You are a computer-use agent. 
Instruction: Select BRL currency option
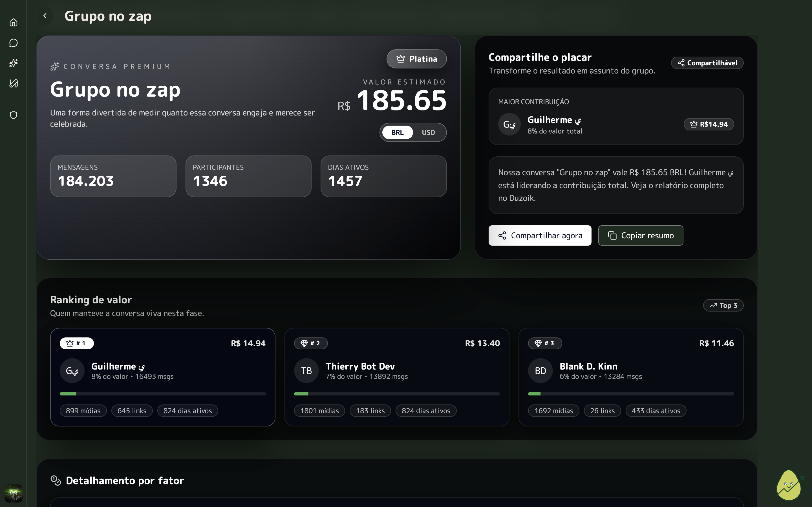coord(397,132)
